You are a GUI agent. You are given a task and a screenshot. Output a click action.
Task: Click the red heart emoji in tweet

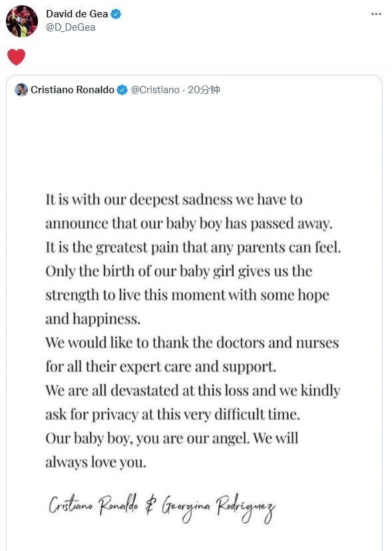16,57
